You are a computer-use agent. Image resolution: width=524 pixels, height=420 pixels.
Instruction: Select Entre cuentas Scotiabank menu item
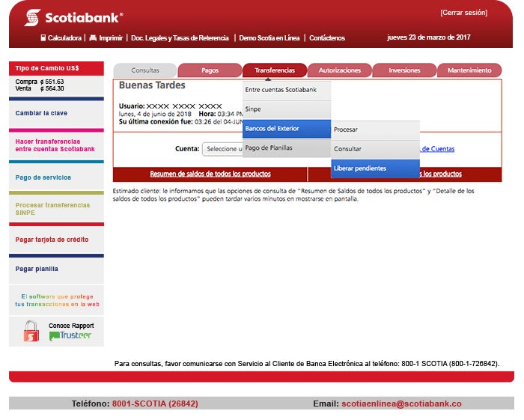[x=287, y=90]
